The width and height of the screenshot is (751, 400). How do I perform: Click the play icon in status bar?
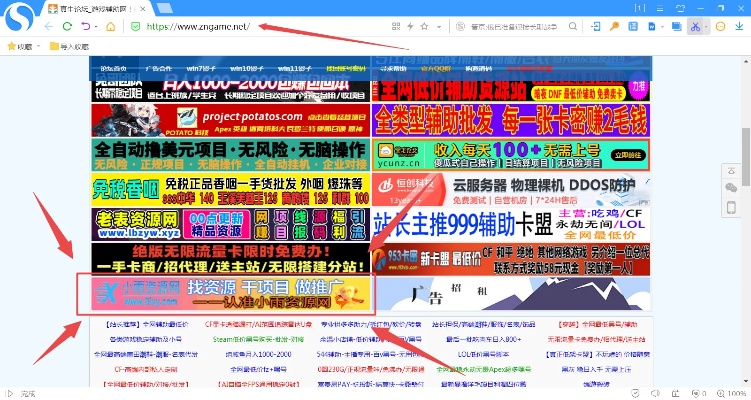coord(9,394)
